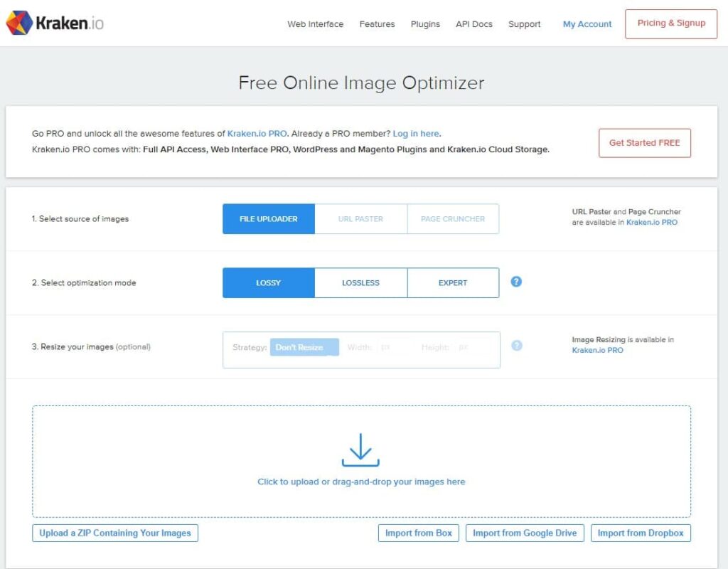Image resolution: width=728 pixels, height=569 pixels.
Task: Click '3. Resize your images (optional)' label
Action: tap(91, 346)
